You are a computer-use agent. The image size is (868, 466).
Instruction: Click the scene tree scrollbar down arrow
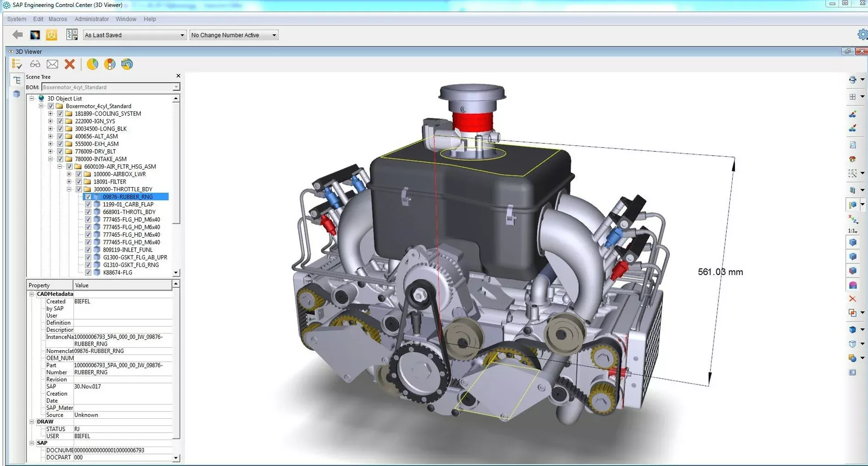[176, 273]
